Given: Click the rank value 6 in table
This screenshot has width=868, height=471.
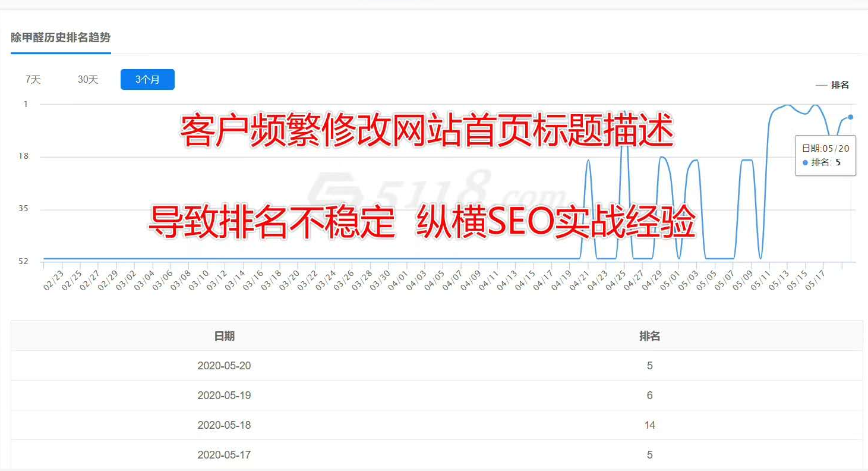Looking at the screenshot, I should [649, 395].
